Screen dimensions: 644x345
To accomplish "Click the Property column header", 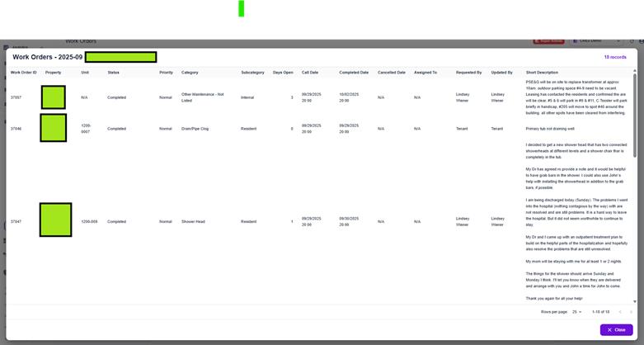I will tap(53, 73).
